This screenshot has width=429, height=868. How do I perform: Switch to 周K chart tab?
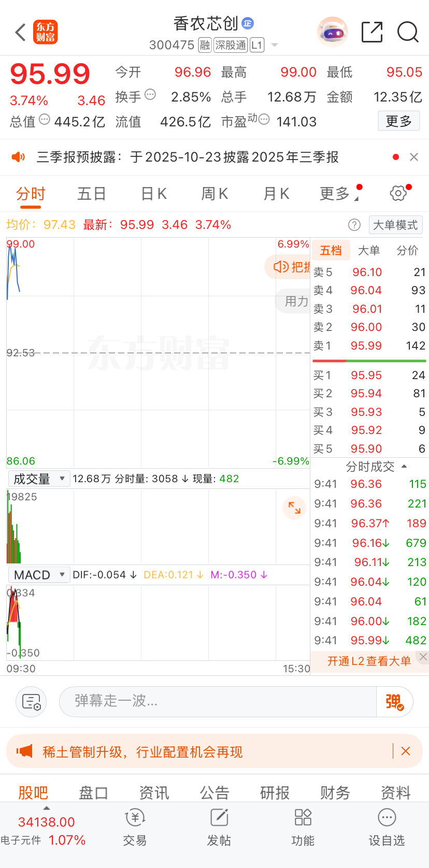point(214,194)
